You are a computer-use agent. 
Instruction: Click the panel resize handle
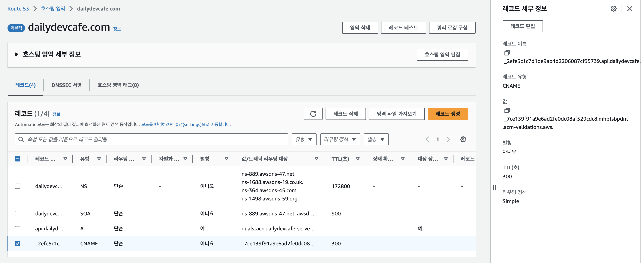click(x=494, y=187)
